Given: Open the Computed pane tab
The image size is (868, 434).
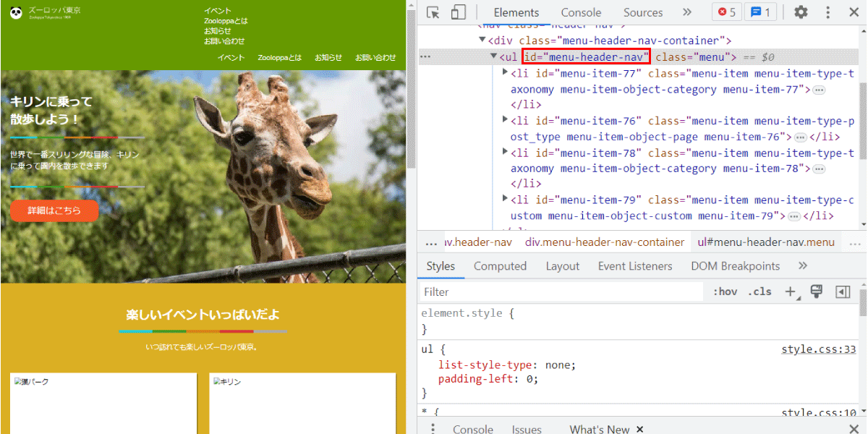Looking at the screenshot, I should 500,266.
